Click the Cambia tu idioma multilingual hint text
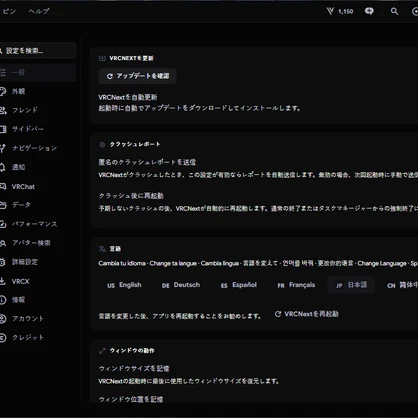 tap(258, 264)
